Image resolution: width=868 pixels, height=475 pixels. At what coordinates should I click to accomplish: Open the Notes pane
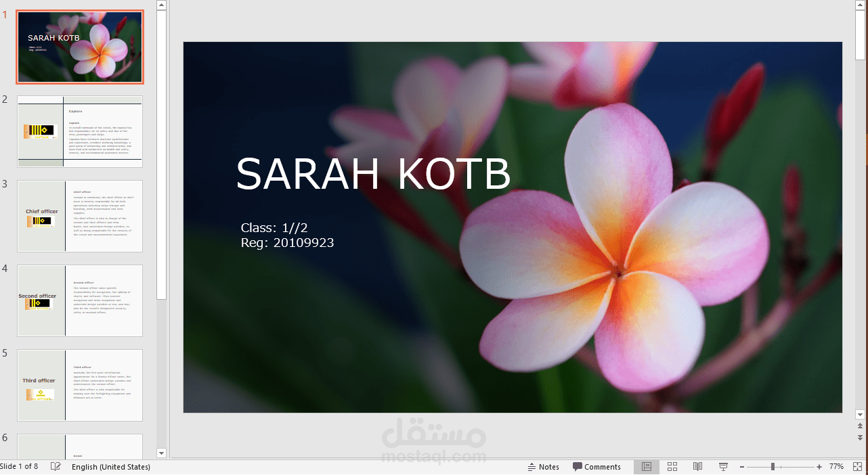coord(544,467)
